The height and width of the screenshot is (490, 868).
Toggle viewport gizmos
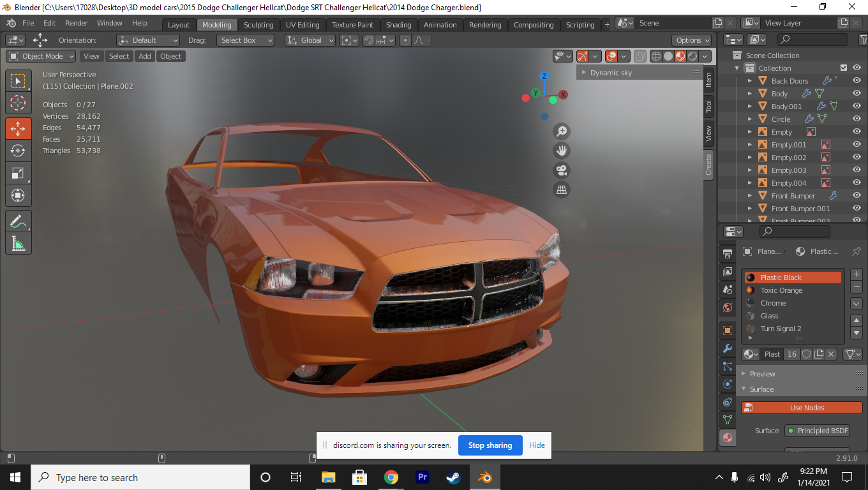coord(582,56)
